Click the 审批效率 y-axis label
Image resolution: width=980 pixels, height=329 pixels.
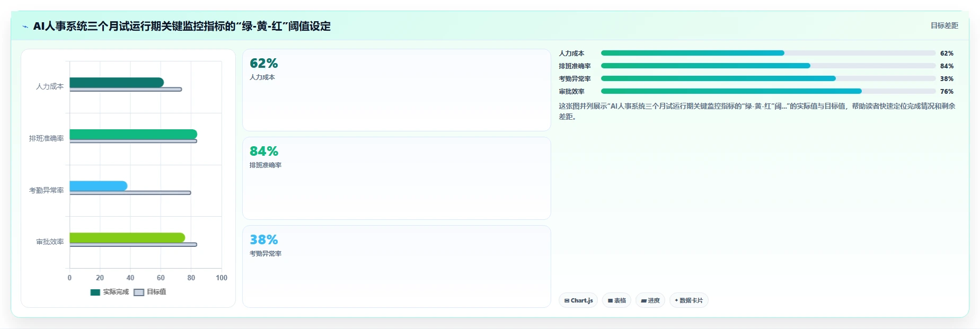(x=50, y=242)
